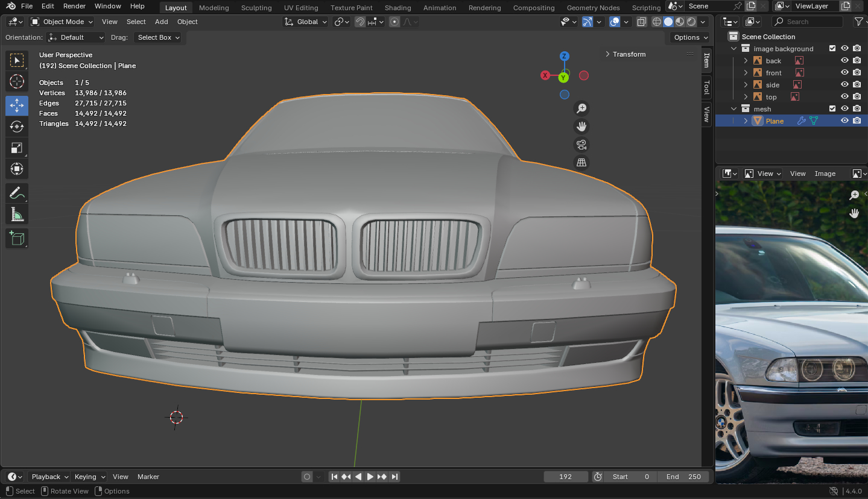The width and height of the screenshot is (868, 499).
Task: Open the Render menu
Action: click(74, 6)
